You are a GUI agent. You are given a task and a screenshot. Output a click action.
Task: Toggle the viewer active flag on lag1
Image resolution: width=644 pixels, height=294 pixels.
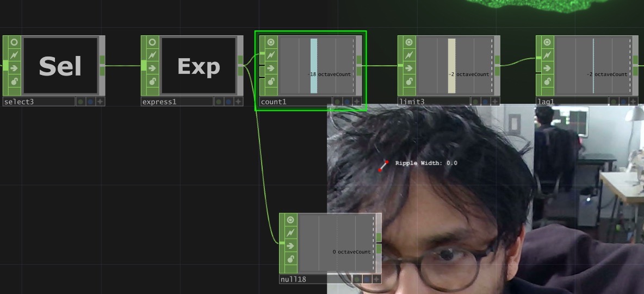pyautogui.click(x=547, y=42)
